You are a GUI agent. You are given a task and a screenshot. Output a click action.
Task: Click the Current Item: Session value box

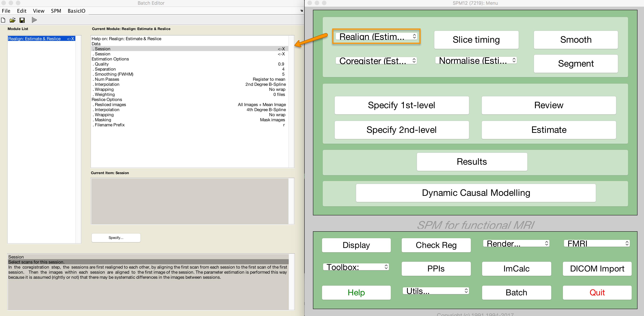(189, 201)
